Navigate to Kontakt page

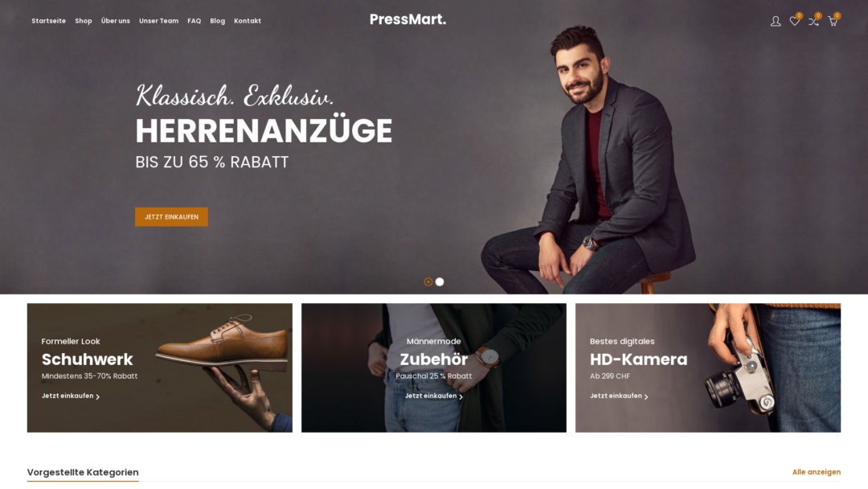click(248, 21)
